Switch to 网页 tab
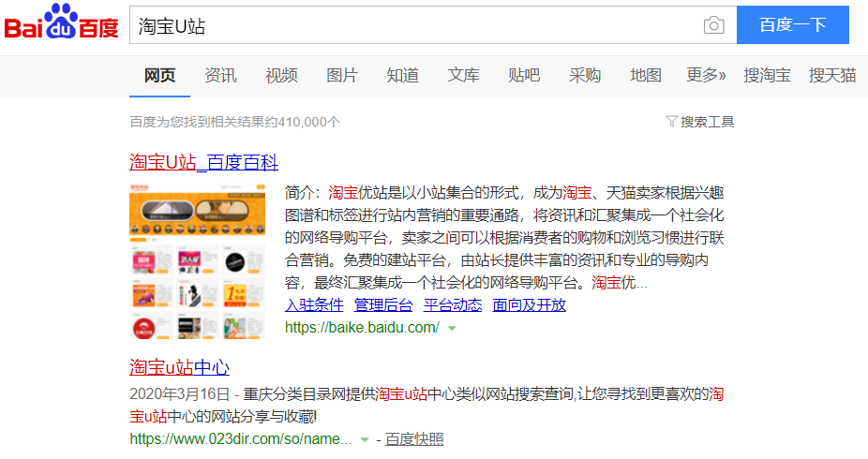Image resolution: width=868 pixels, height=459 pixels. (x=159, y=75)
